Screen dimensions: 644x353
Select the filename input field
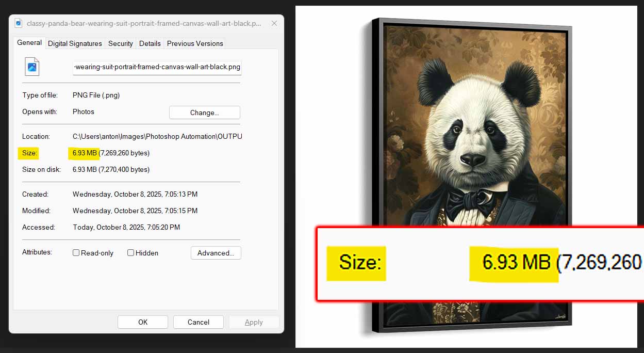(x=157, y=67)
